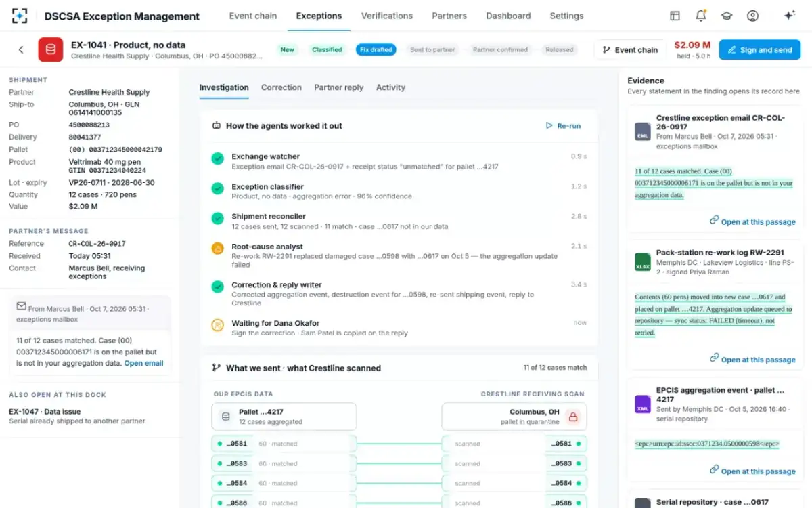Open the layout panel icon in header
Image resolution: width=812 pixels, height=508 pixels.
(675, 16)
